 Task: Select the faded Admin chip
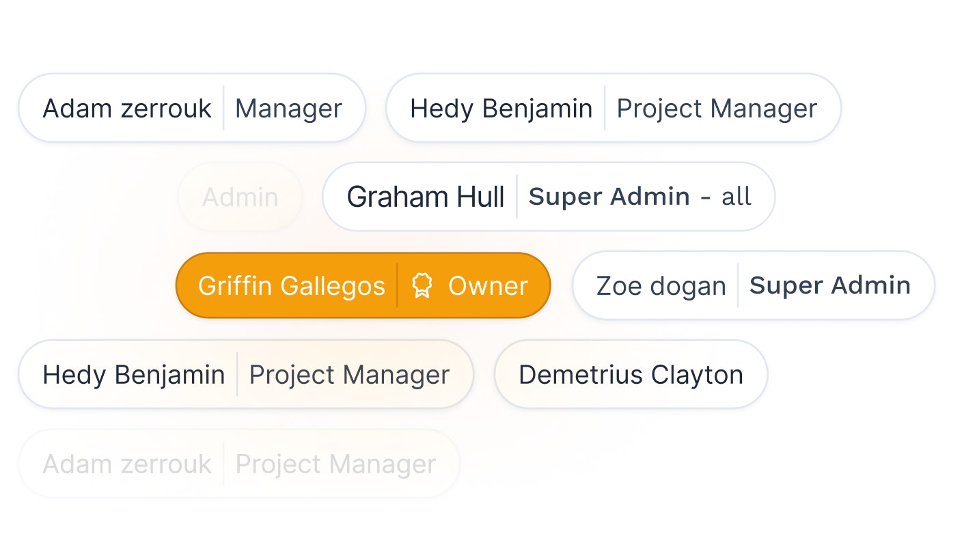pyautogui.click(x=240, y=197)
